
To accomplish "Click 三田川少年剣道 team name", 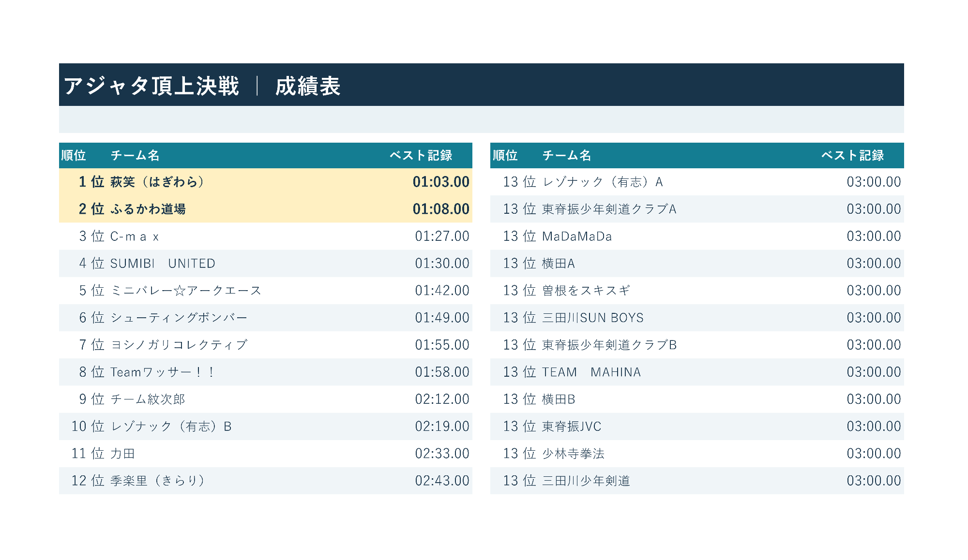I will 586,481.
